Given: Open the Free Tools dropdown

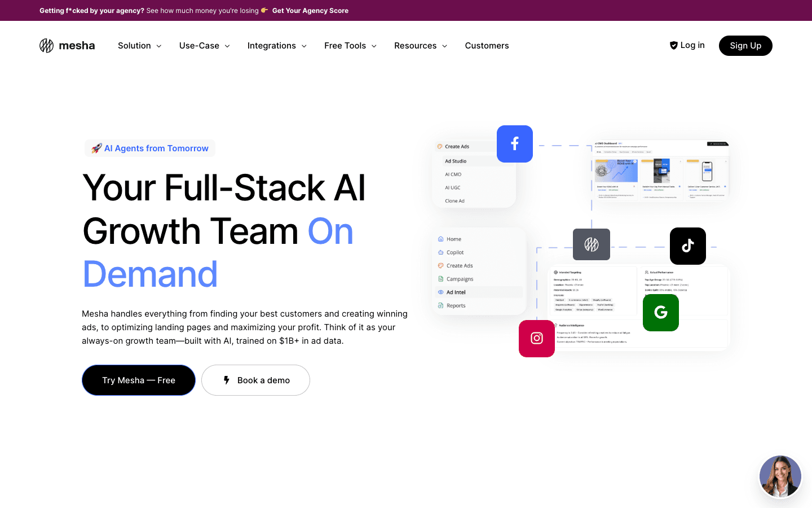Looking at the screenshot, I should click(350, 46).
